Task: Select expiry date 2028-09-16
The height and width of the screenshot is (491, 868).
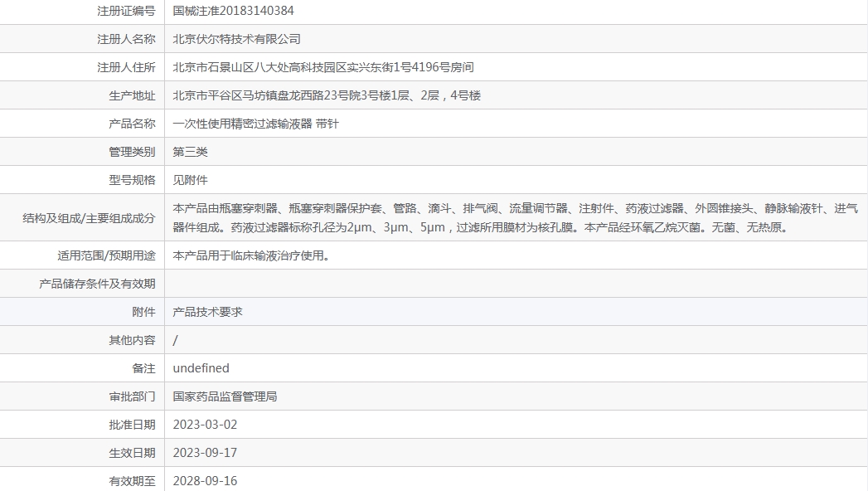Action: coord(205,481)
